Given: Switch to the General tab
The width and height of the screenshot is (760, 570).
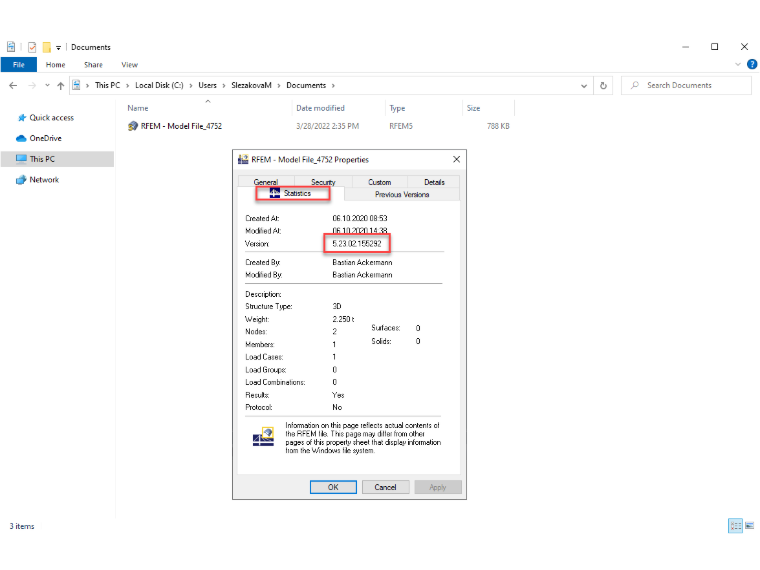Looking at the screenshot, I should (266, 182).
